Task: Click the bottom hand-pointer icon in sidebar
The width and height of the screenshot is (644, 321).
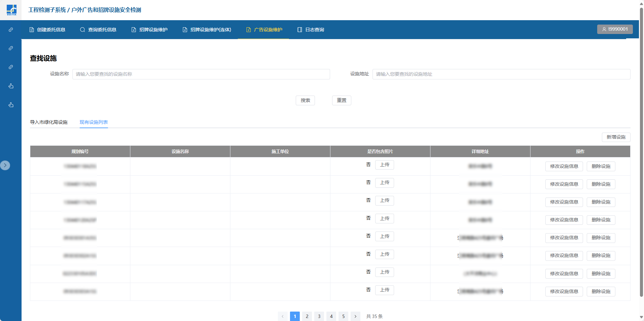Action: coord(11,105)
